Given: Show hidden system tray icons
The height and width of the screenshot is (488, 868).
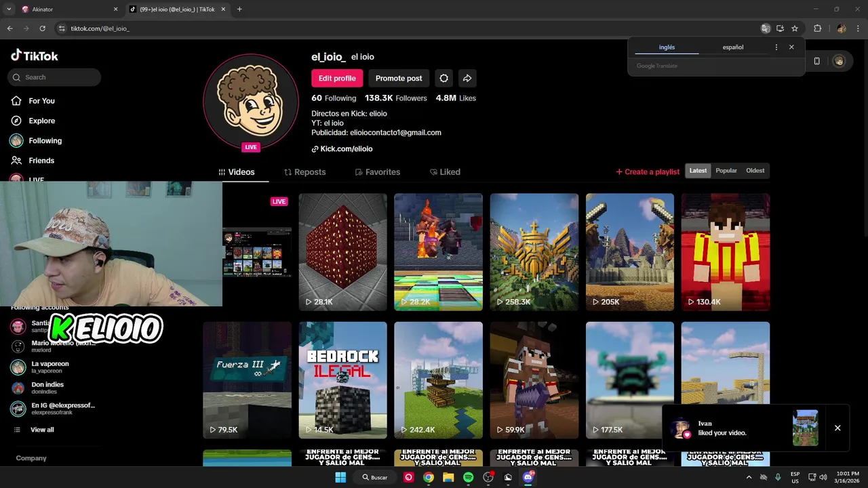Looking at the screenshot, I should click(749, 477).
